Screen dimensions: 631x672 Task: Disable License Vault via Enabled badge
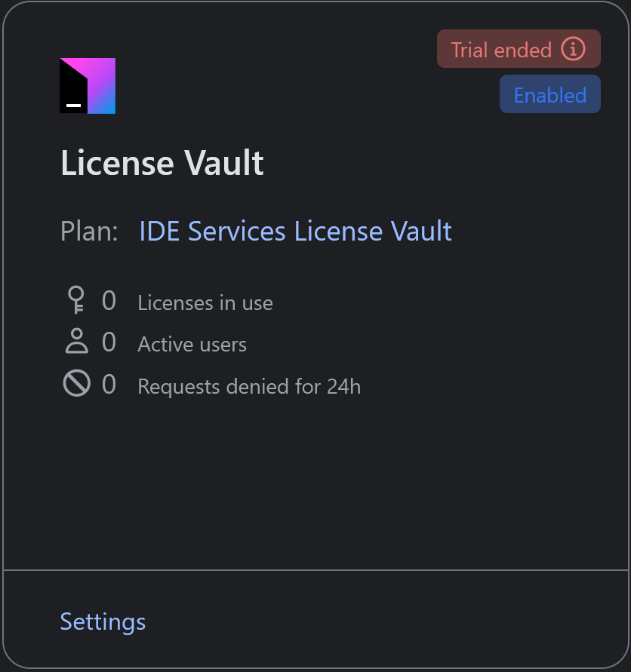(x=549, y=94)
